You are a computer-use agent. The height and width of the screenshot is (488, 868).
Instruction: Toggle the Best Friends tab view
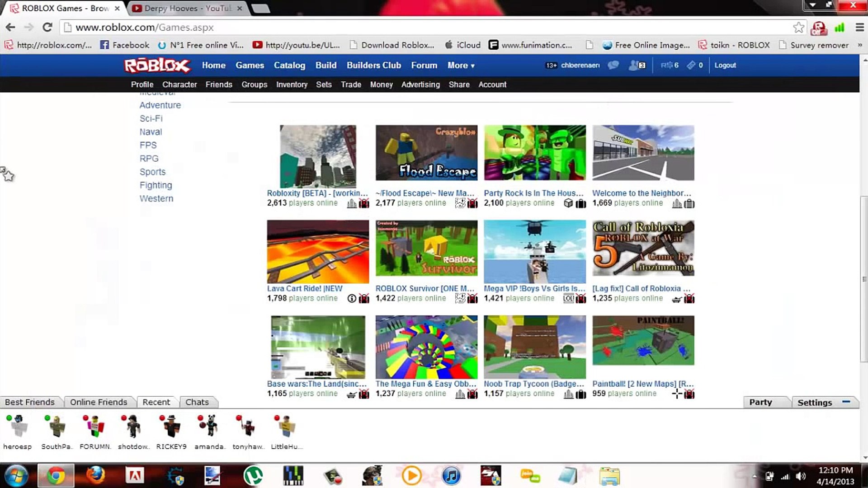click(x=30, y=402)
